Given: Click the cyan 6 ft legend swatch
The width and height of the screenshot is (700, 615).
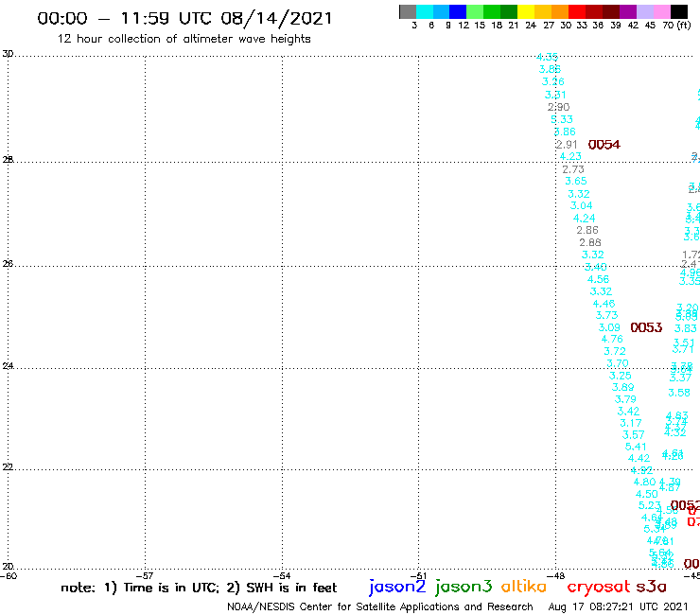Looking at the screenshot, I should (x=425, y=11).
